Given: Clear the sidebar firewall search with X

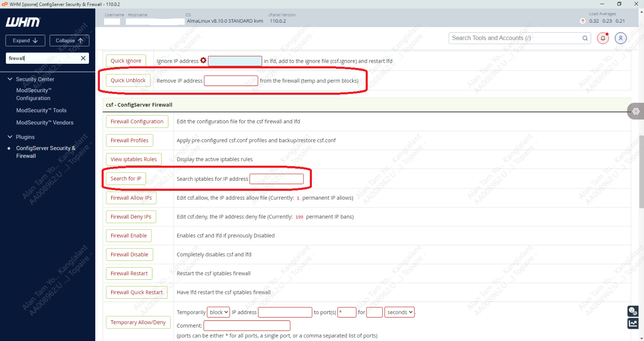Looking at the screenshot, I should 83,58.
